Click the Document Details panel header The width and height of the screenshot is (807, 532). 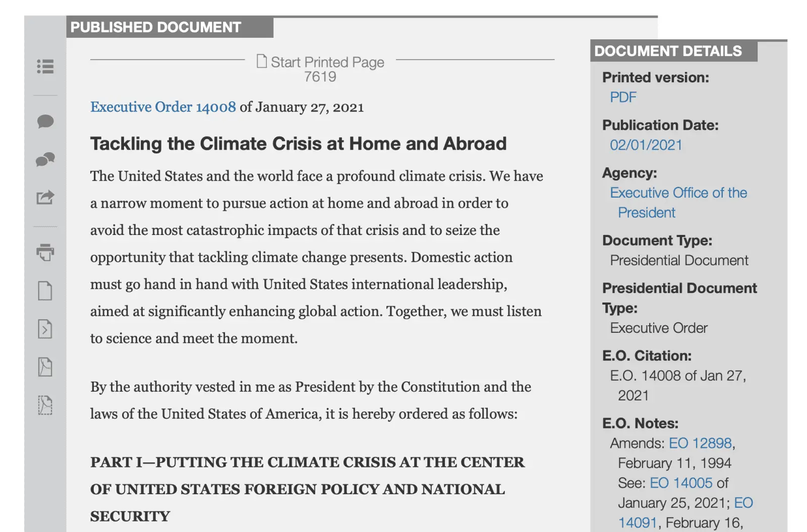668,51
